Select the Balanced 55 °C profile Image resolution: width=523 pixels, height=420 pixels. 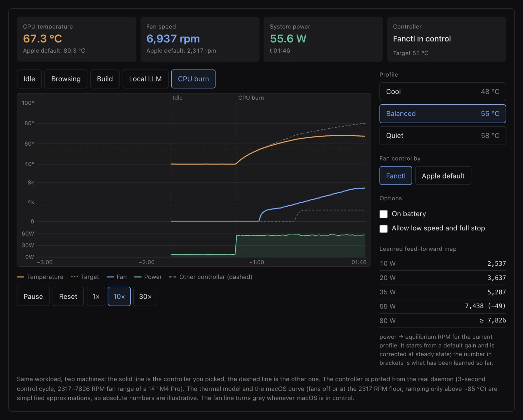(443, 114)
